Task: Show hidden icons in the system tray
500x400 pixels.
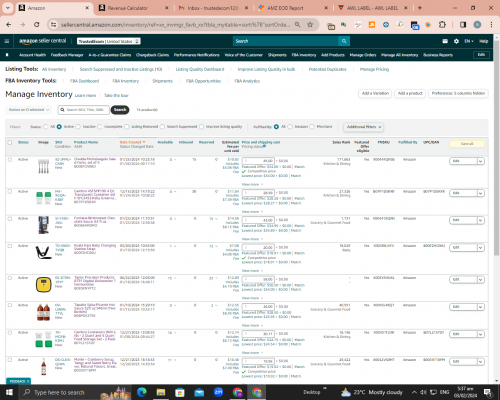Action: (x=414, y=392)
